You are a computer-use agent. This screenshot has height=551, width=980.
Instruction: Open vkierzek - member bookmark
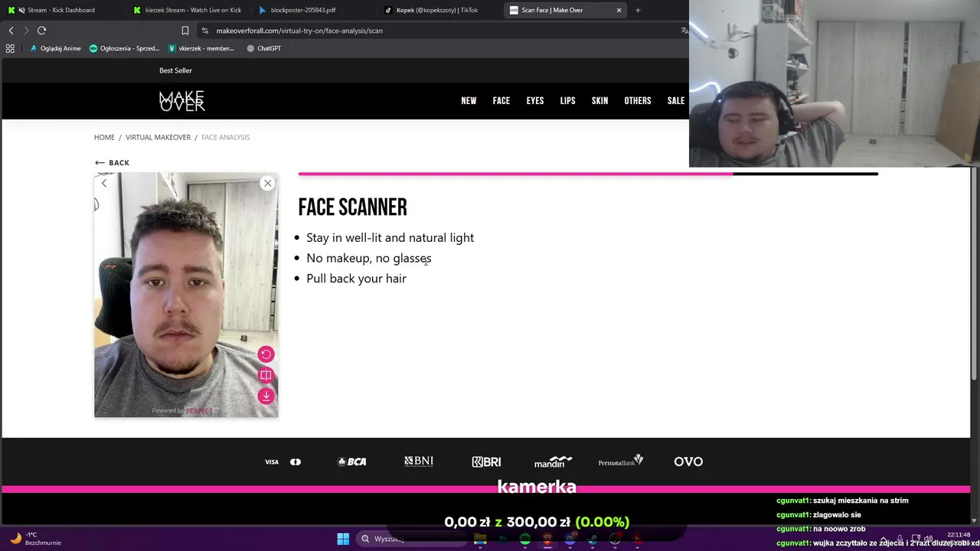point(201,48)
